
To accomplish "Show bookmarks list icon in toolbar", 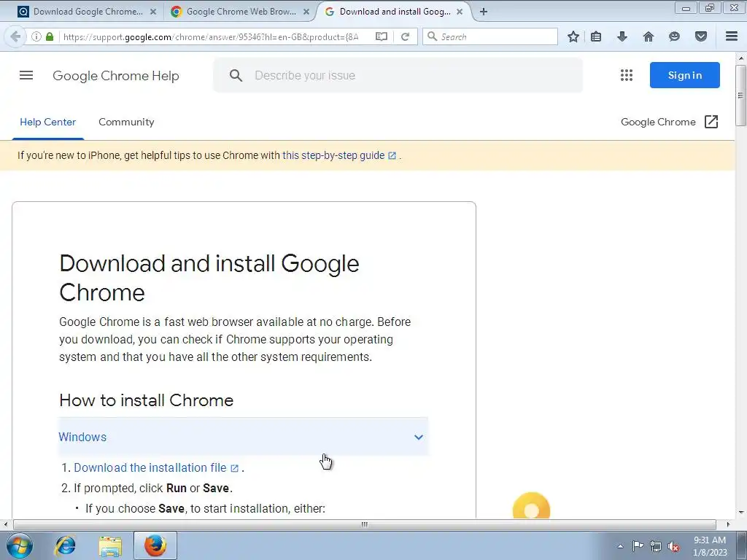I will click(596, 36).
